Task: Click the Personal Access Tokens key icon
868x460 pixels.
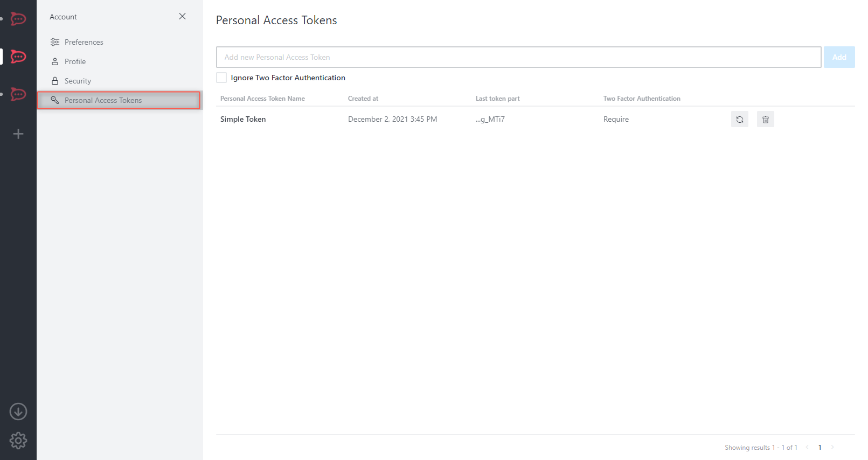Action: pos(55,100)
